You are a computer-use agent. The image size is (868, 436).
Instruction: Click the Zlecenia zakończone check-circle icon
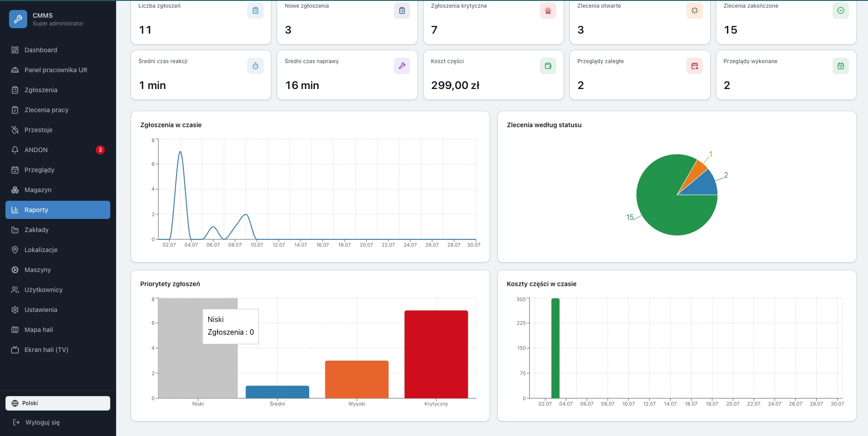(841, 10)
